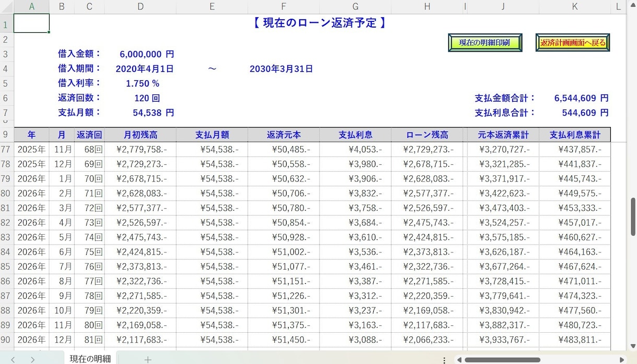
Task: Click loan amount value 6,000,000 円
Action: [147, 54]
